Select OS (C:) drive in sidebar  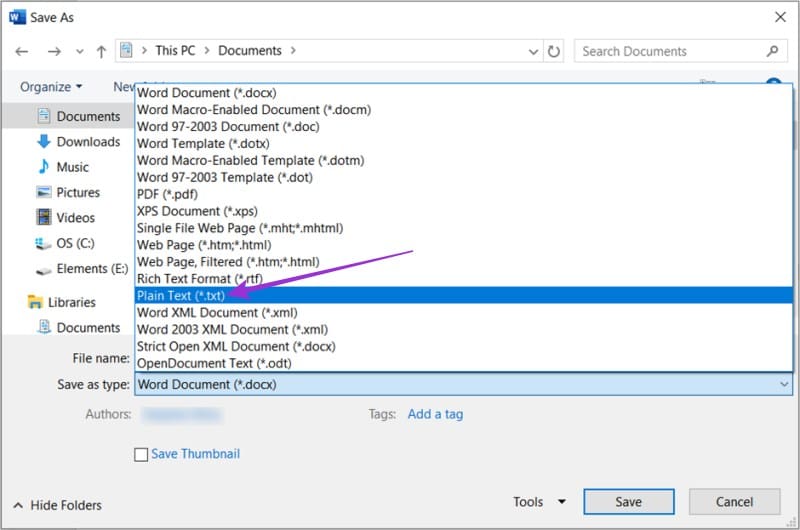75,243
